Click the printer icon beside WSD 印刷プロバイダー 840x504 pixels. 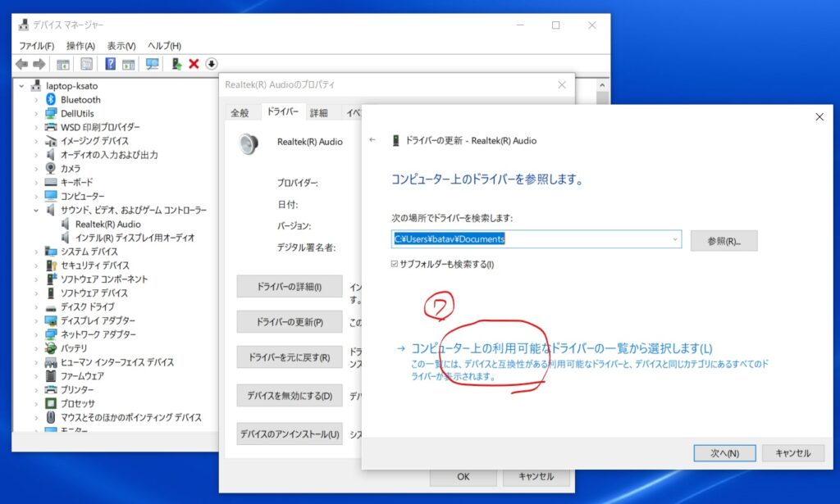coord(51,127)
